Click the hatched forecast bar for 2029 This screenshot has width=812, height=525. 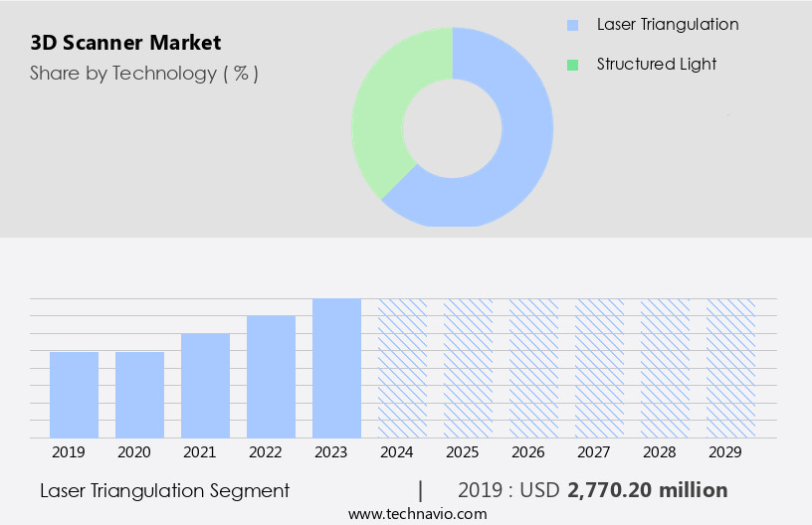coord(730,368)
